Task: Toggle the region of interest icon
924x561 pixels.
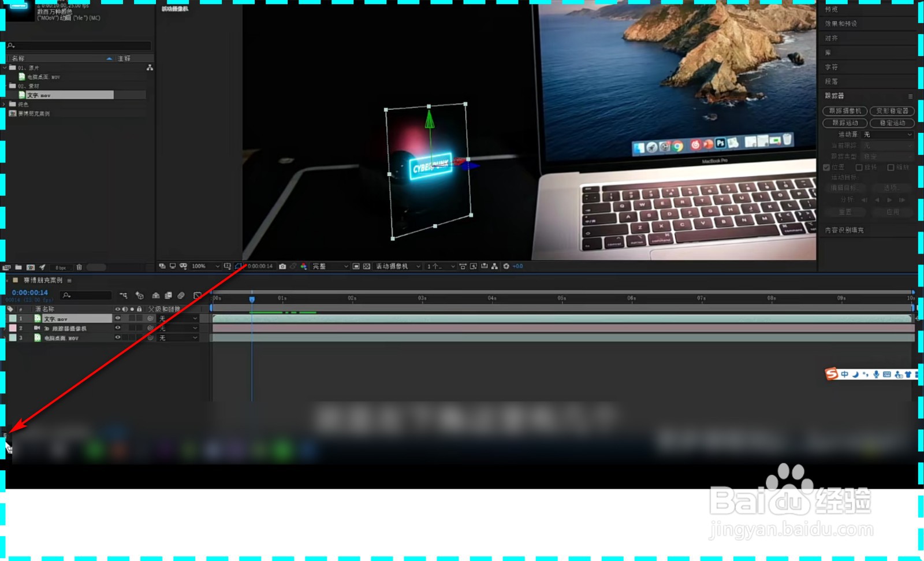Action: pos(238,266)
